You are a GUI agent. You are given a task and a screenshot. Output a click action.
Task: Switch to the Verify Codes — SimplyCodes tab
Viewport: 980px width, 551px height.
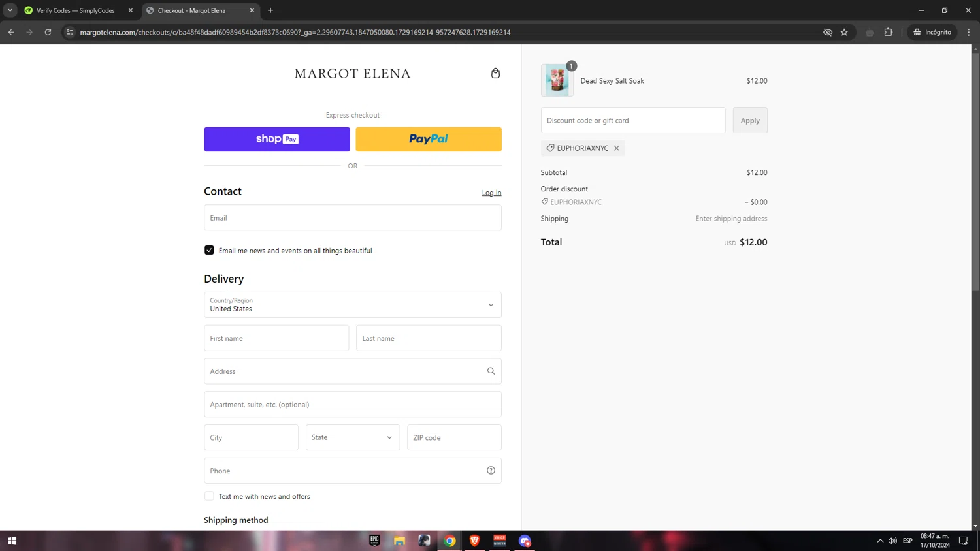(75, 10)
